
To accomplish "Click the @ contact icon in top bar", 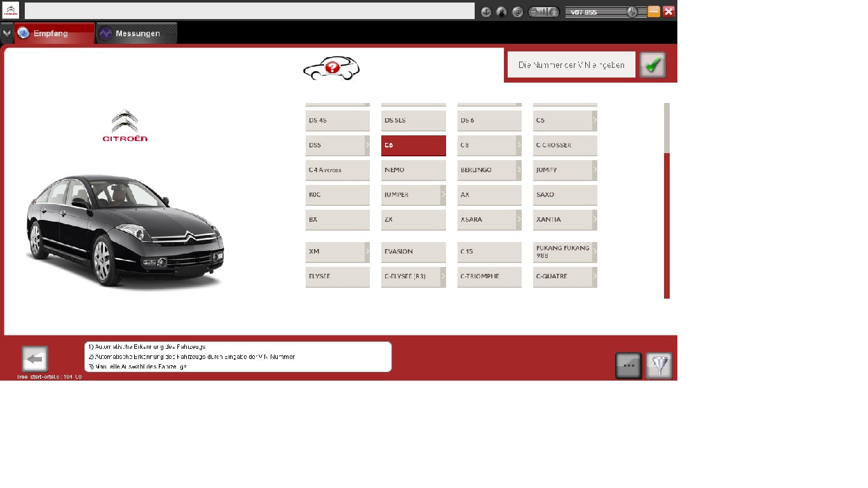I will click(517, 11).
